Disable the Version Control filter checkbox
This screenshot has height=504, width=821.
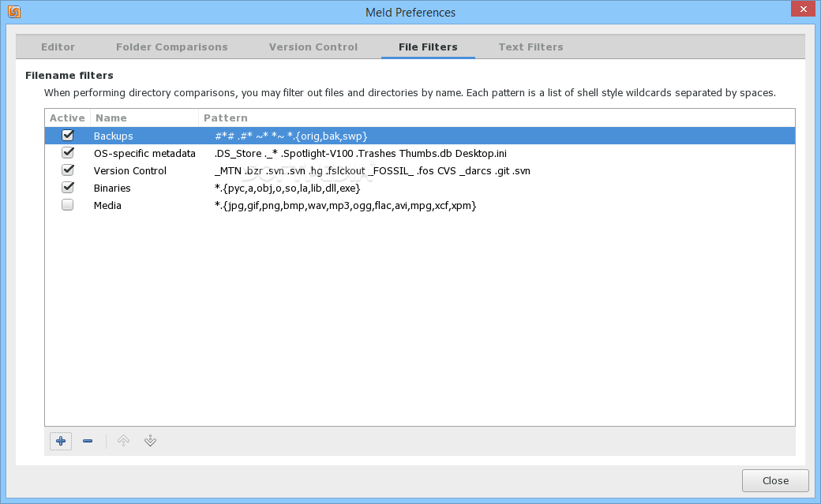coord(68,170)
